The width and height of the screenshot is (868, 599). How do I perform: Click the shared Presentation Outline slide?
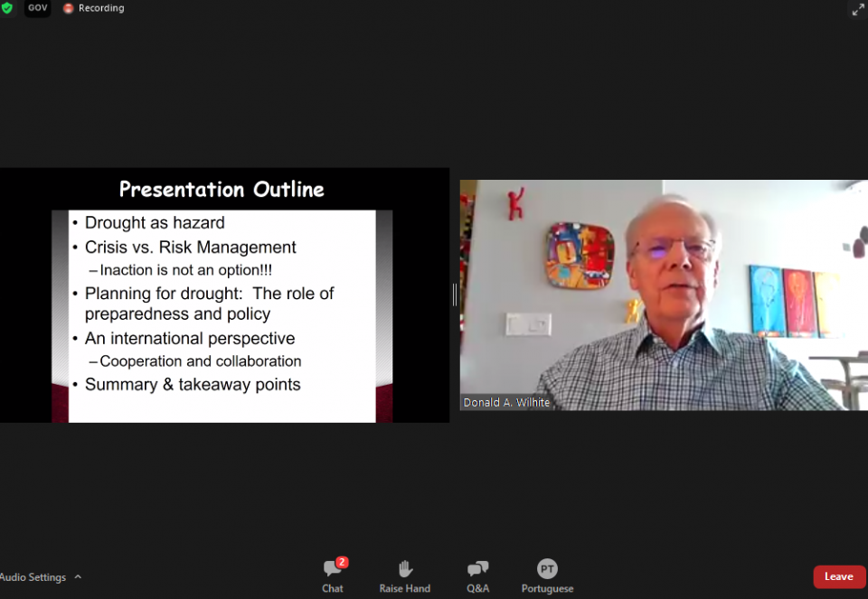(x=223, y=295)
